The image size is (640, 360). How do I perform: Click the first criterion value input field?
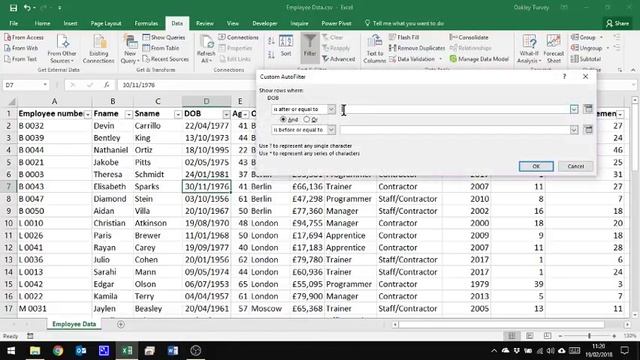pyautogui.click(x=455, y=109)
